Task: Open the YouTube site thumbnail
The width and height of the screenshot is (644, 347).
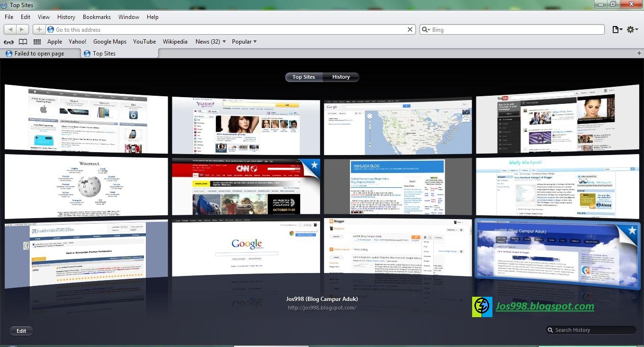Action: click(557, 119)
